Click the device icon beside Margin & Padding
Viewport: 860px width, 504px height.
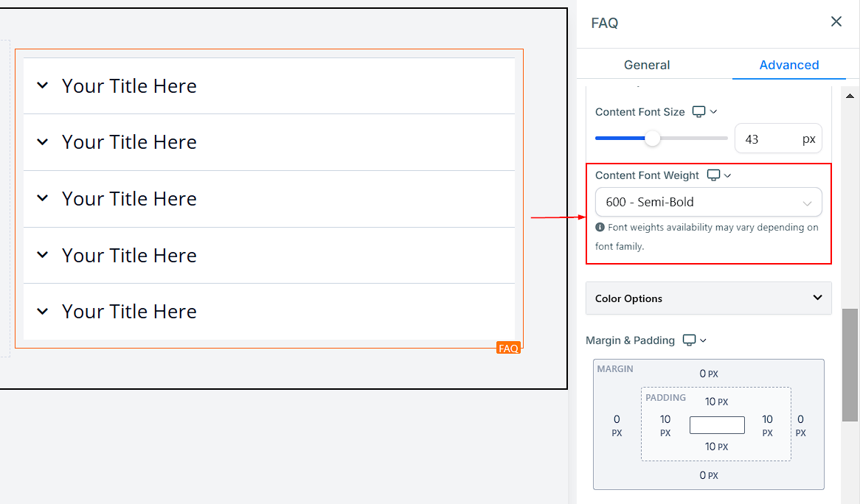(689, 340)
